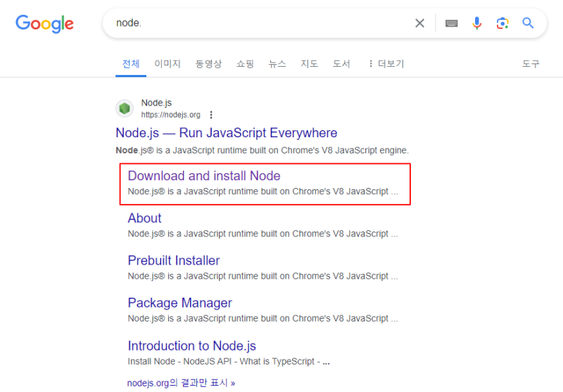Open the 도구 tools options
The height and width of the screenshot is (392, 563).
(x=531, y=64)
